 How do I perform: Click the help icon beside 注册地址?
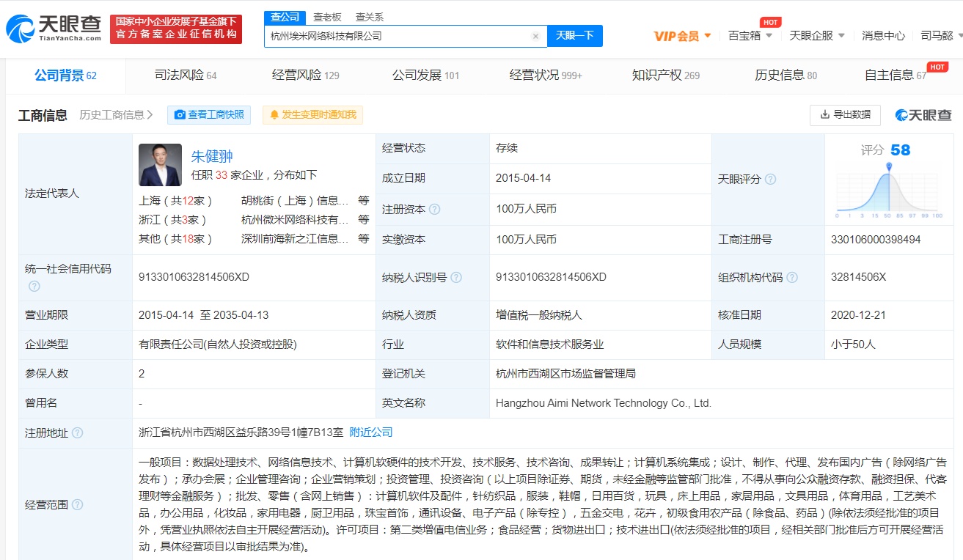tap(78, 433)
